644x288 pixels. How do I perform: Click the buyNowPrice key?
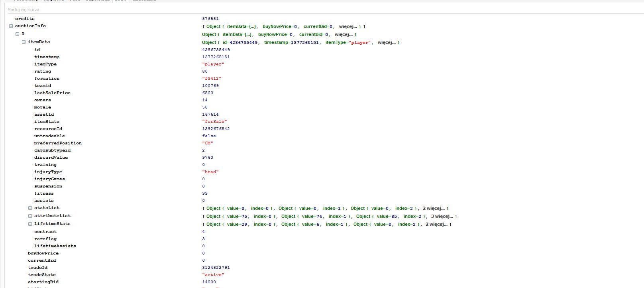(x=43, y=253)
